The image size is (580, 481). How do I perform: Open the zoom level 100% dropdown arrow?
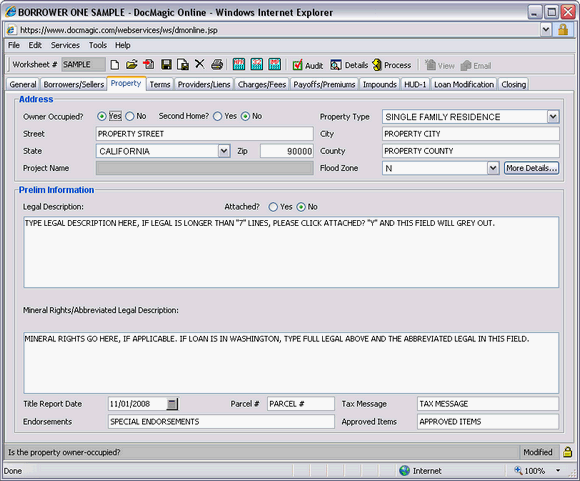[x=558, y=471]
